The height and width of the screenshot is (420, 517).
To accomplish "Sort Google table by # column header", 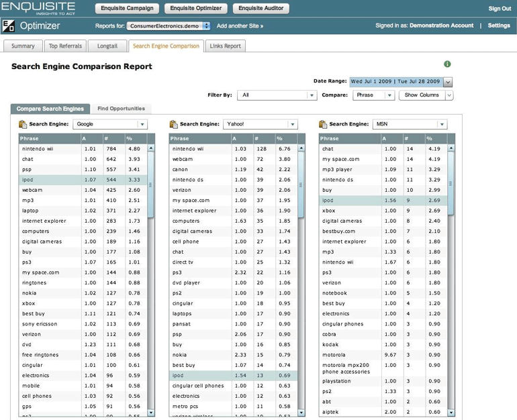I will point(113,139).
